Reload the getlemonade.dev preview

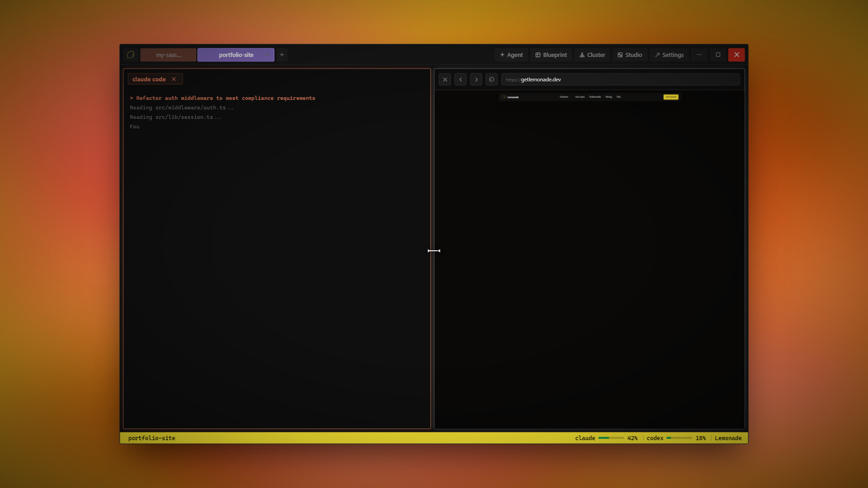point(491,79)
